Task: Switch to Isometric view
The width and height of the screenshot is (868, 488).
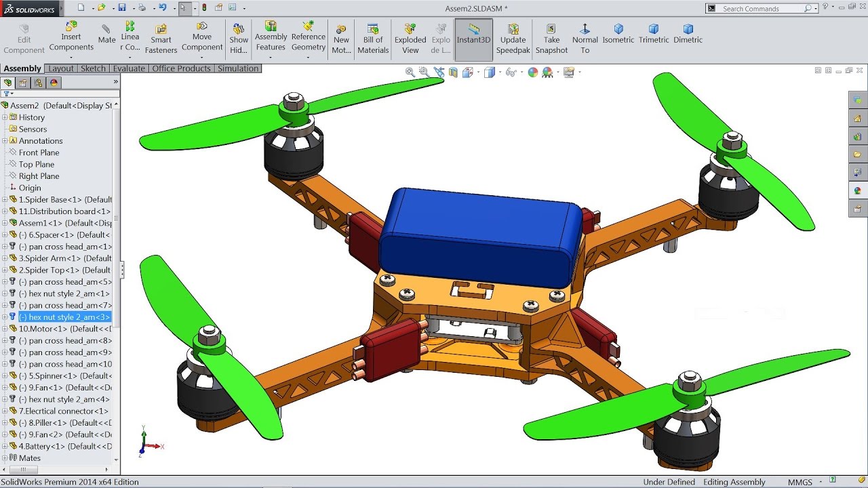Action: click(618, 34)
